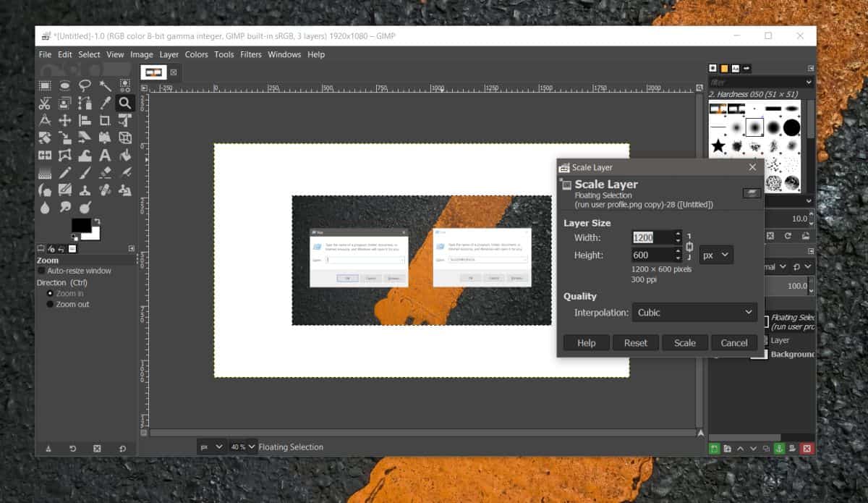Open the Interpolation dropdown showing Cubic
Screen dimensions: 868x503
click(694, 312)
